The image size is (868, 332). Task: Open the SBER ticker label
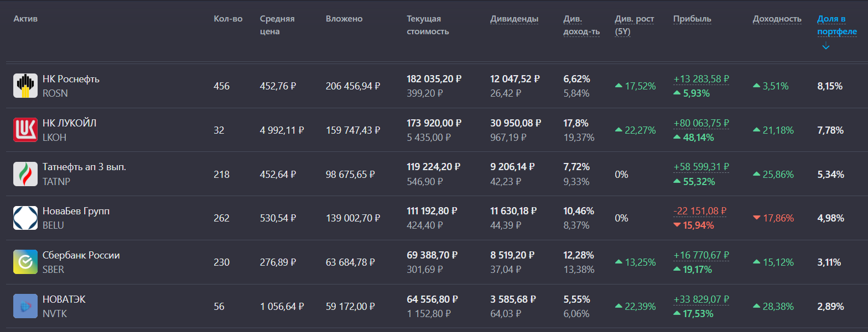pyautogui.click(x=54, y=270)
